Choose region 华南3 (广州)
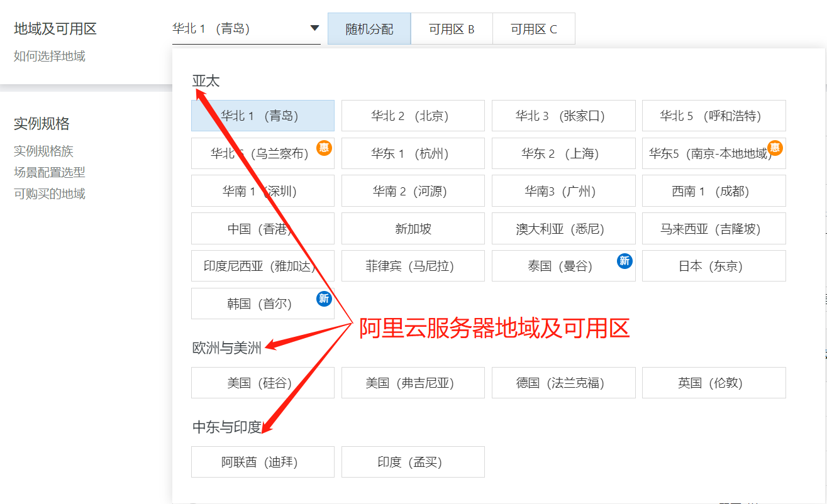The height and width of the screenshot is (504, 827). click(x=563, y=191)
